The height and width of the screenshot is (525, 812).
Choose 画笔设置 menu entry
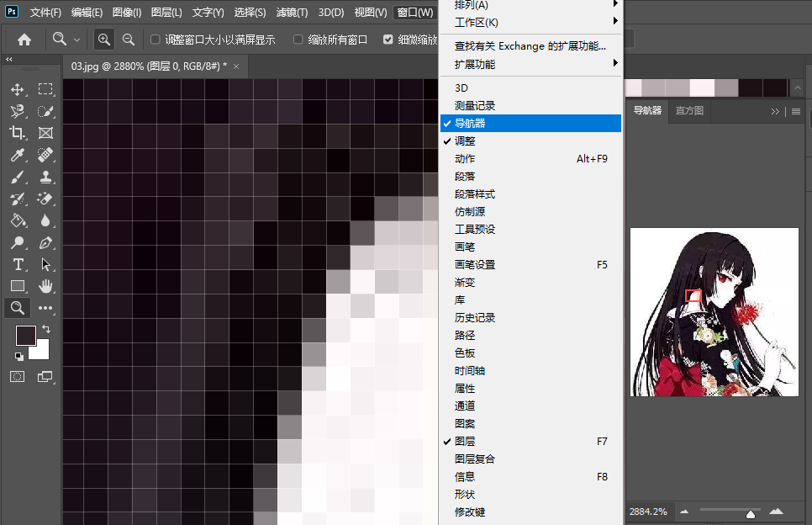tap(530, 265)
